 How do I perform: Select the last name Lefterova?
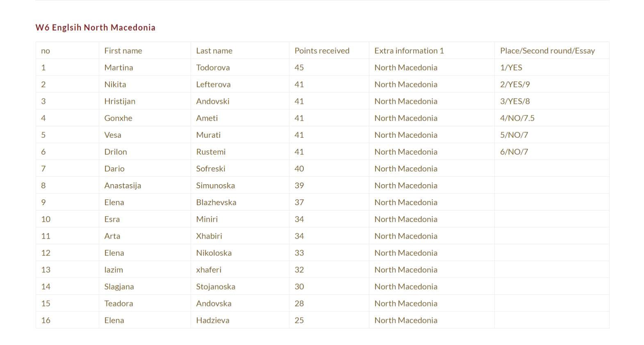(x=213, y=85)
